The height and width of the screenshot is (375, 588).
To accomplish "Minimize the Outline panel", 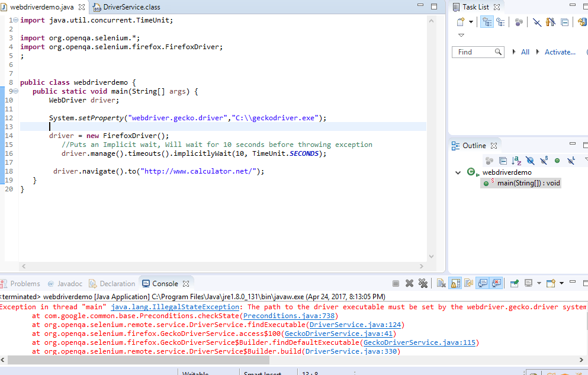I will pos(572,143).
